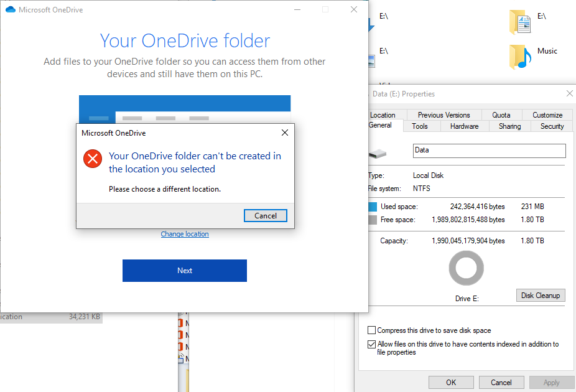Click the red error icon in dialog
The height and width of the screenshot is (392, 576).
pos(93,158)
